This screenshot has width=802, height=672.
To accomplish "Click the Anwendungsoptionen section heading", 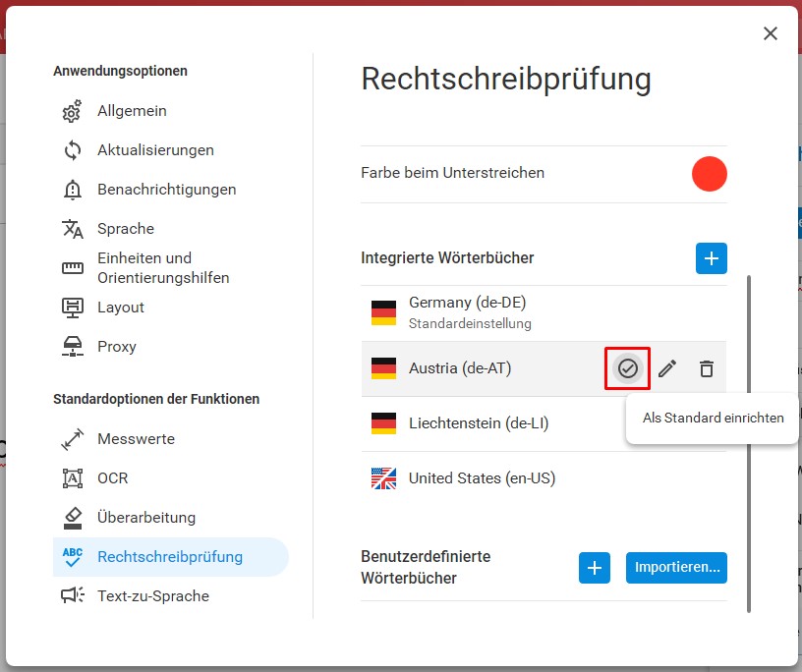I will pos(120,71).
